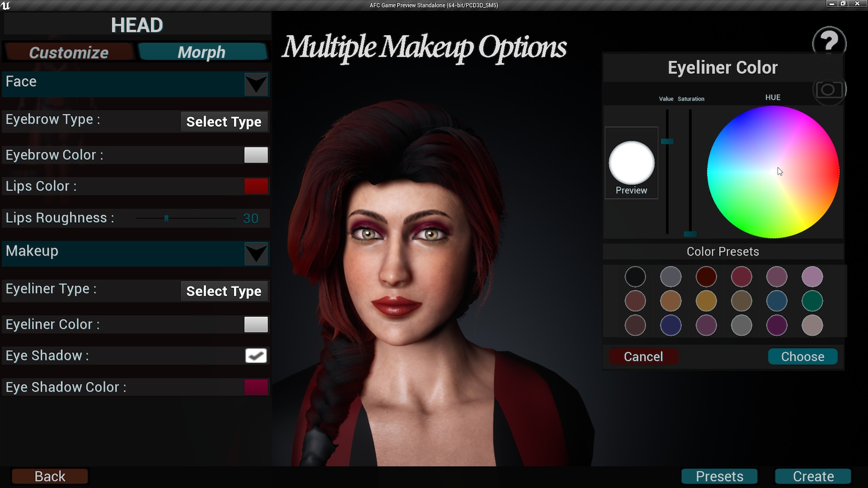
Task: Disable the Eye Shadow checkbox
Action: 255,356
